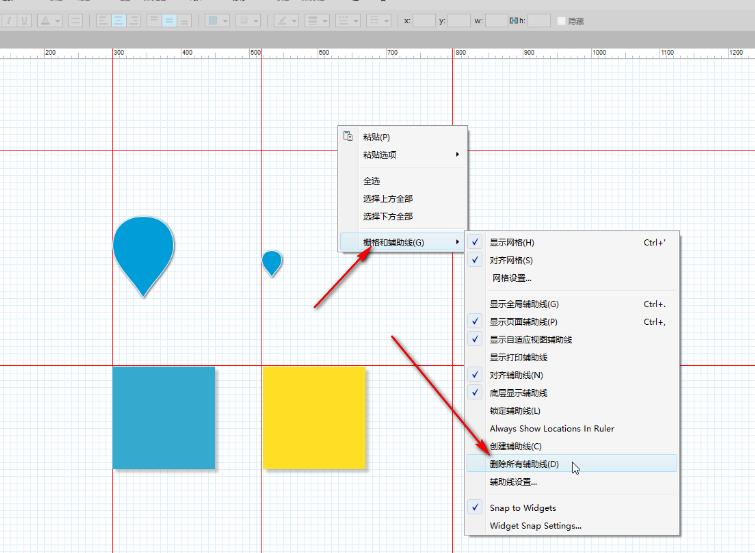This screenshot has width=755, height=553.
Task: Toggle italic text formatting in toolbar
Action: click(x=10, y=20)
